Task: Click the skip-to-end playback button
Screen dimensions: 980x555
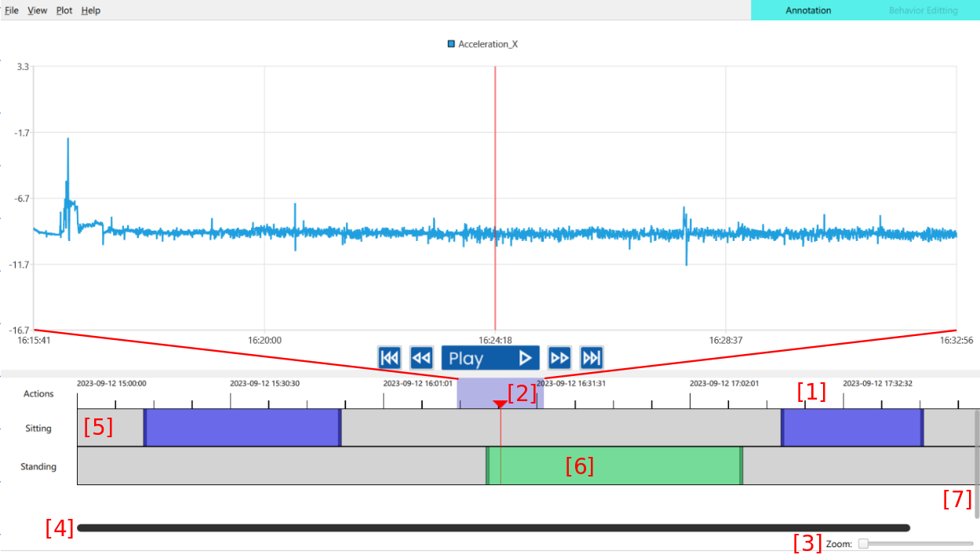Action: [592, 358]
